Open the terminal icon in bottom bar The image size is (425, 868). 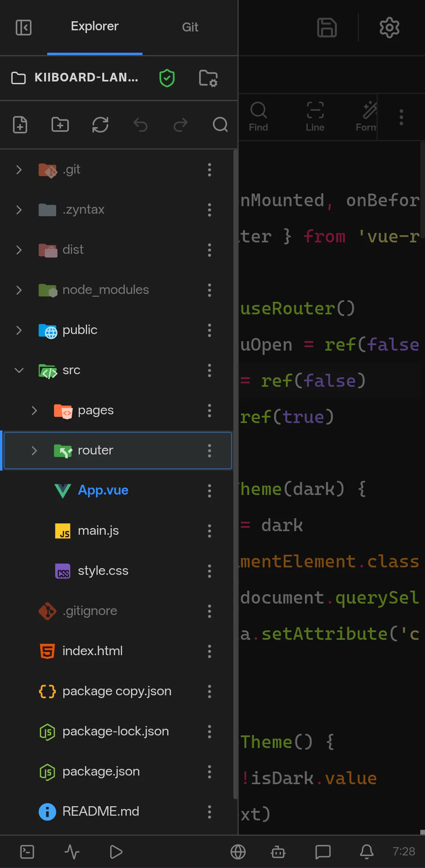(27, 852)
